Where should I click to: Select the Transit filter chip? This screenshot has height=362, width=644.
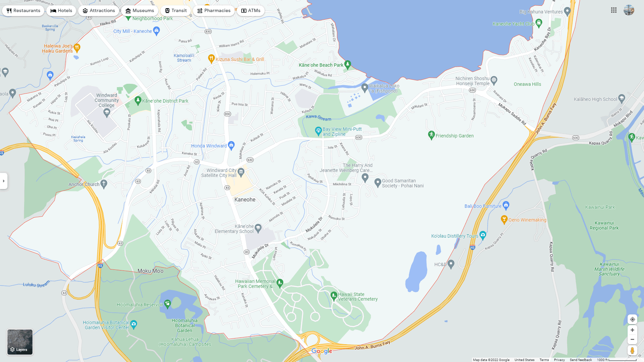tap(176, 11)
